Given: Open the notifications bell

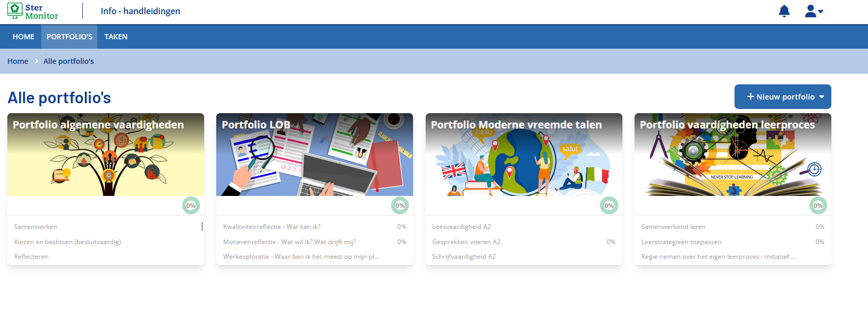Looking at the screenshot, I should coord(784,11).
